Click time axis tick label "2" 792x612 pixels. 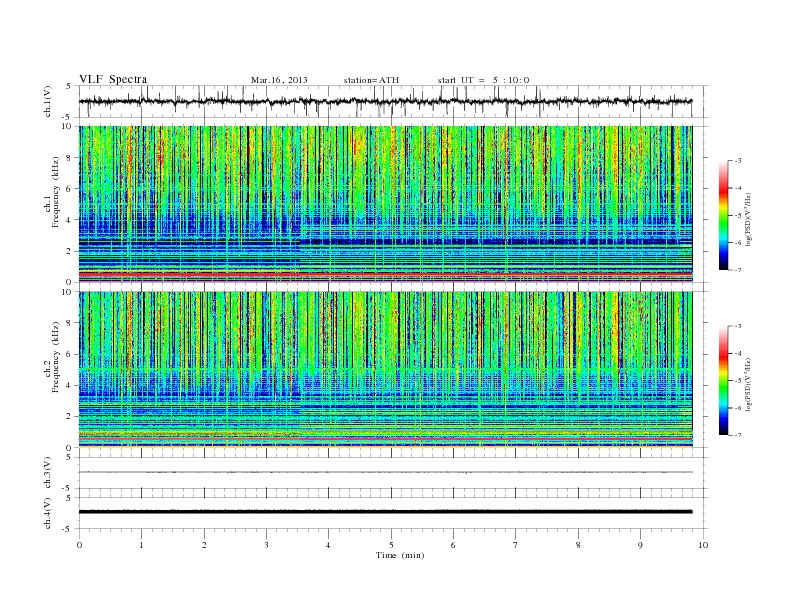pyautogui.click(x=204, y=545)
